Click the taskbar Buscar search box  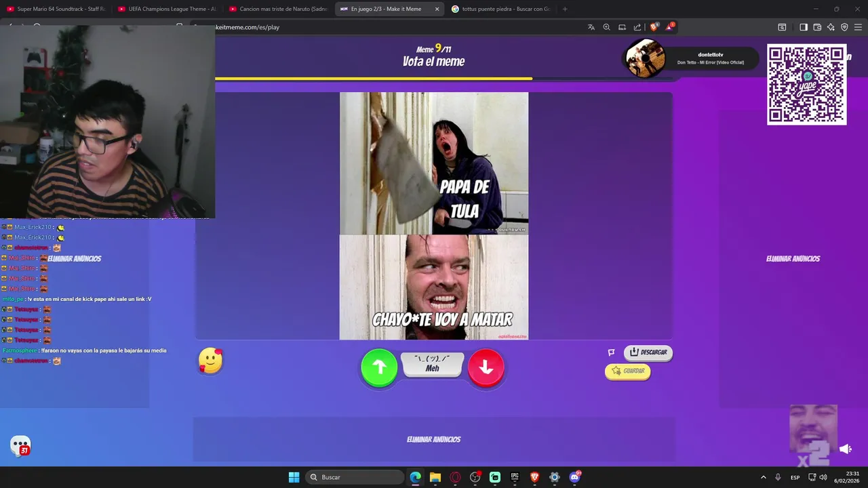point(353,477)
